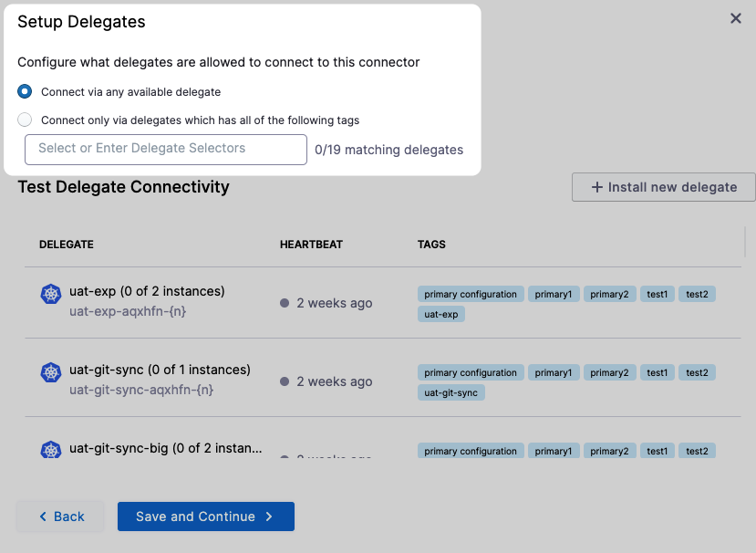Click the uat-git-sync Kubernetes delegate icon
756x553 pixels.
(50, 372)
